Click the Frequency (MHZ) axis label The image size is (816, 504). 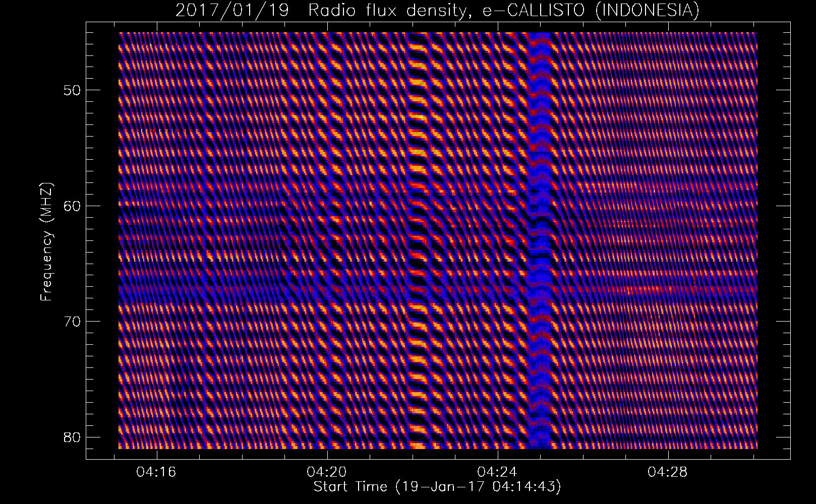tap(47, 241)
